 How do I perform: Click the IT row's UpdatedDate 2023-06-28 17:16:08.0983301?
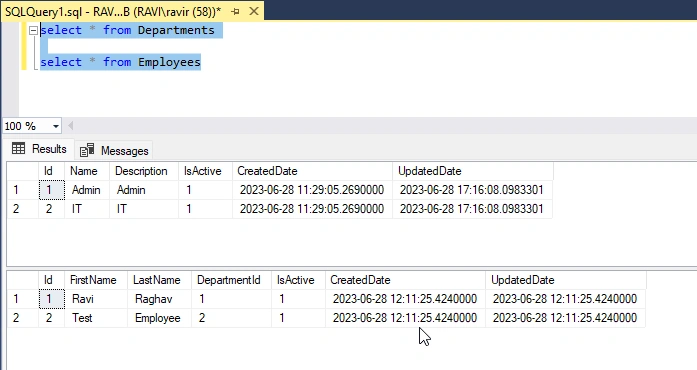pyautogui.click(x=473, y=209)
